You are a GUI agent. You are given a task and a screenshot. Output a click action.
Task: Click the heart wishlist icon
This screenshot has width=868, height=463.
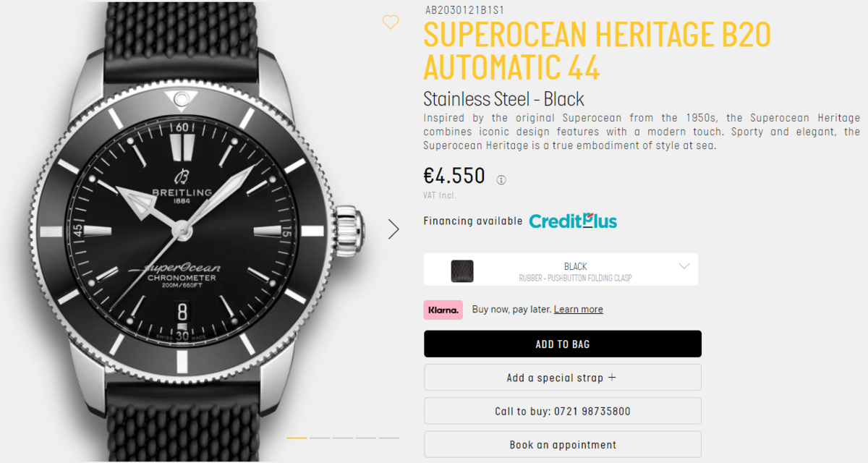(x=391, y=22)
